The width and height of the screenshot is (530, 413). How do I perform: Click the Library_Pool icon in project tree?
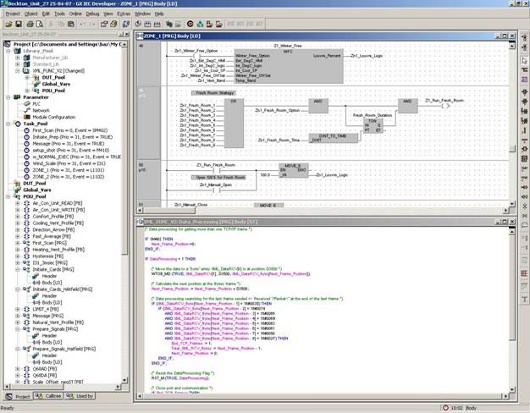17,51
